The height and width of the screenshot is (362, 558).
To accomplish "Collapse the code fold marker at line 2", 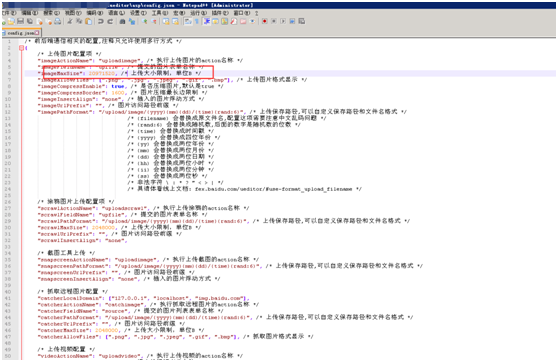I will pos(21,48).
